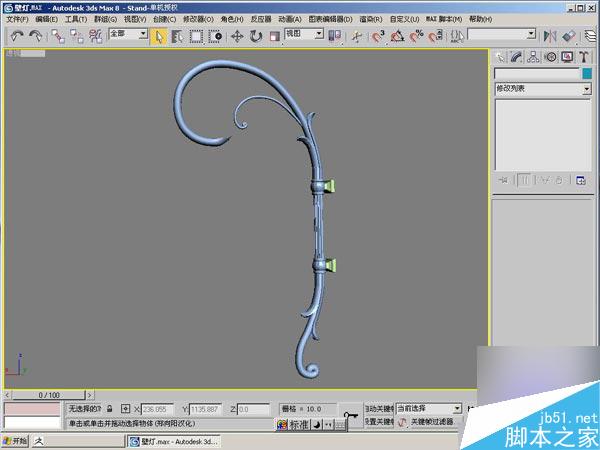Open the Select by Name tool
Image resolution: width=600 pixels, height=450 pixels.
pos(177,36)
